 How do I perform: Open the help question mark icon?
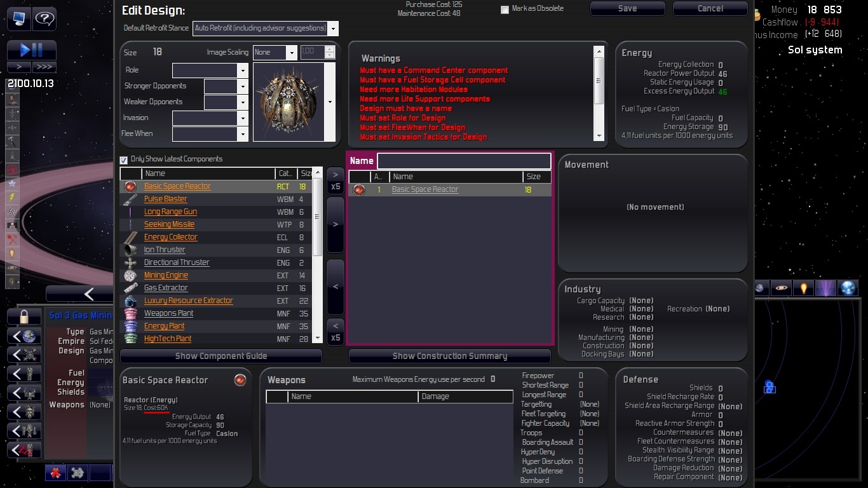[x=44, y=19]
